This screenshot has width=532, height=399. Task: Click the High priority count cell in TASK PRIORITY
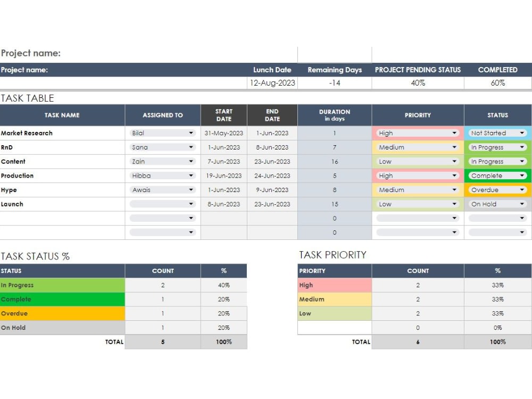(x=418, y=285)
